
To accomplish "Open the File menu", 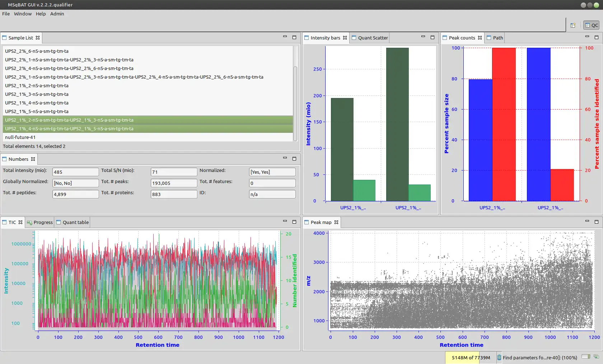I will point(6,14).
